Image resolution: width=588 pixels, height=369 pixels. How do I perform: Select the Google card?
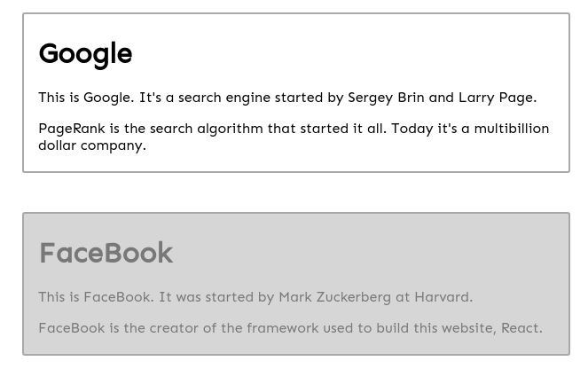pyautogui.click(x=296, y=92)
